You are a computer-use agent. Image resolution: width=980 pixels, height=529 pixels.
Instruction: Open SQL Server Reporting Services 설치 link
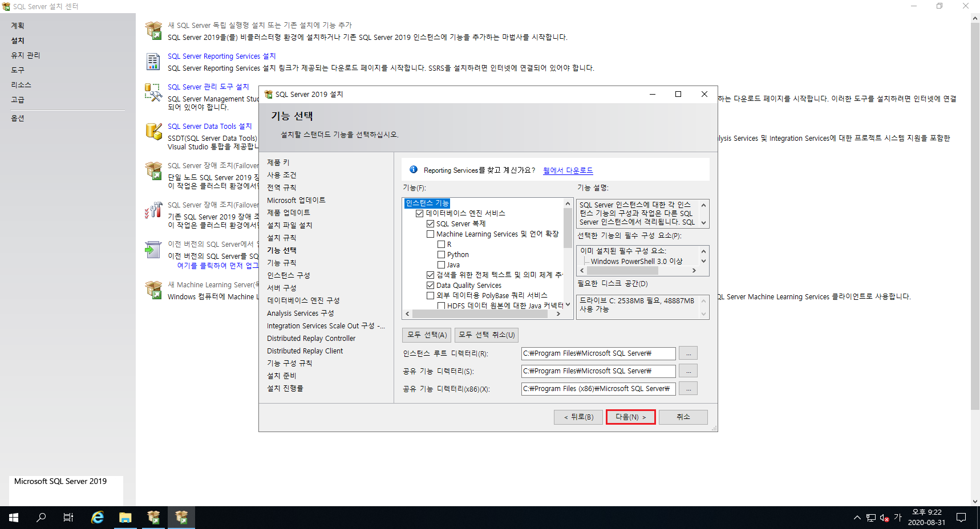click(x=221, y=56)
